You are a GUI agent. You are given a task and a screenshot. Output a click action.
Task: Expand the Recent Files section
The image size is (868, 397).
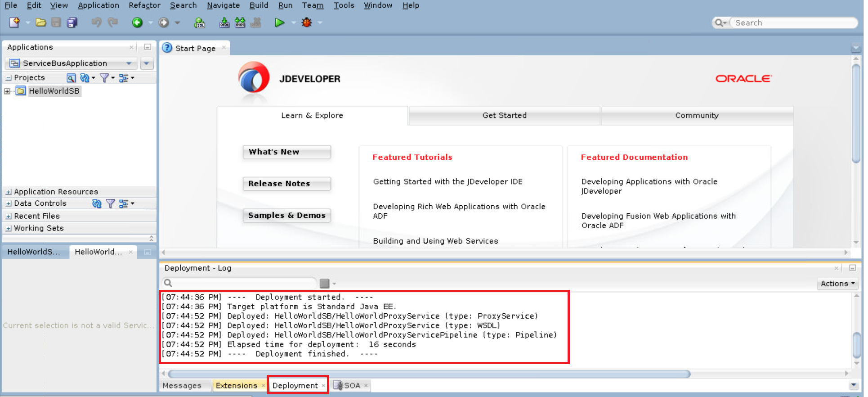tap(9, 216)
